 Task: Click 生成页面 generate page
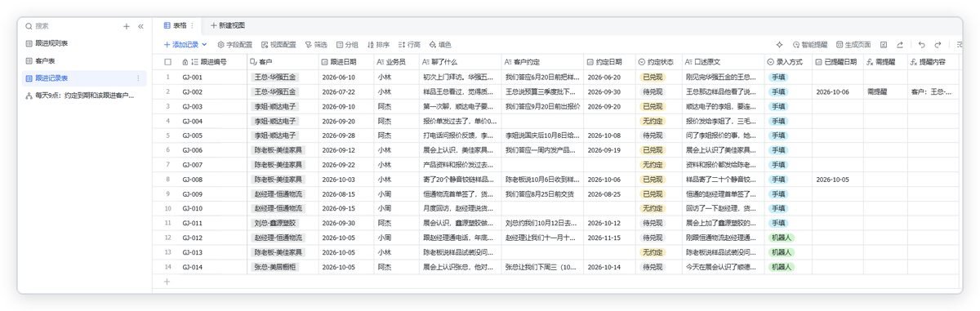click(x=853, y=45)
